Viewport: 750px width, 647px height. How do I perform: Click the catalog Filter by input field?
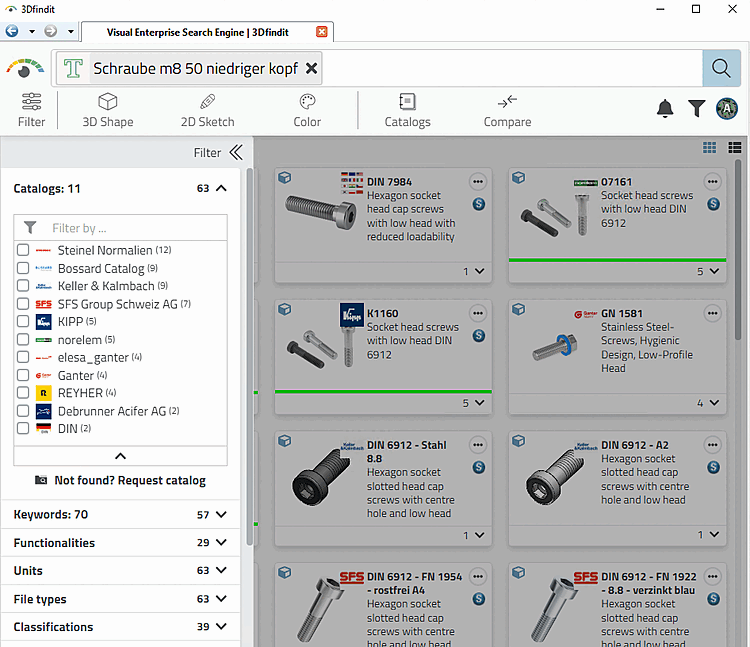click(121, 228)
